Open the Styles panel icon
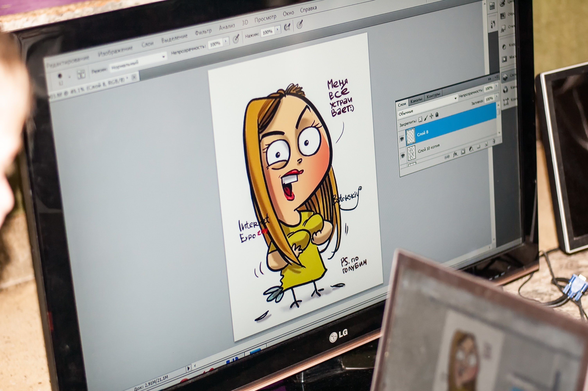 tap(503, 28)
